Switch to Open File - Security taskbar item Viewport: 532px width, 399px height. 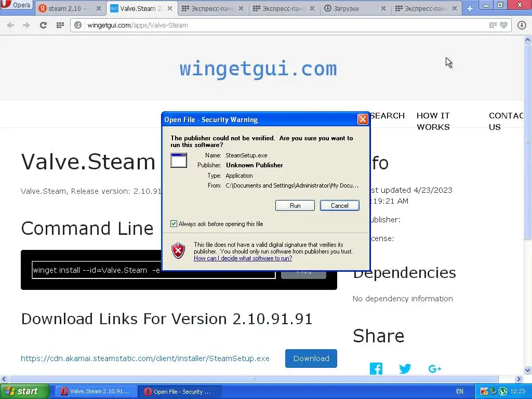click(x=179, y=392)
